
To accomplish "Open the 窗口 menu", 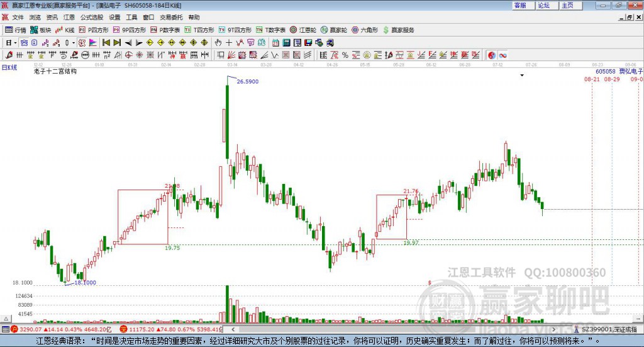I will pyautogui.click(x=148, y=17).
